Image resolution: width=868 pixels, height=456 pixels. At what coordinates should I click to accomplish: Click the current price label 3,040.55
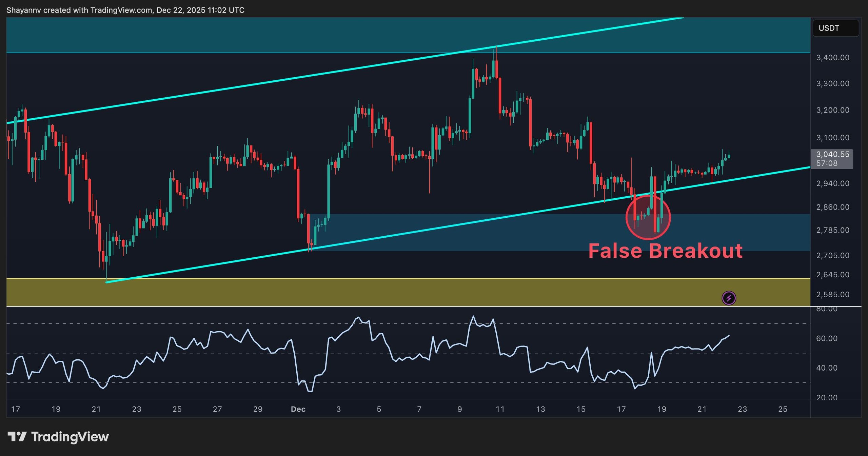pos(832,155)
